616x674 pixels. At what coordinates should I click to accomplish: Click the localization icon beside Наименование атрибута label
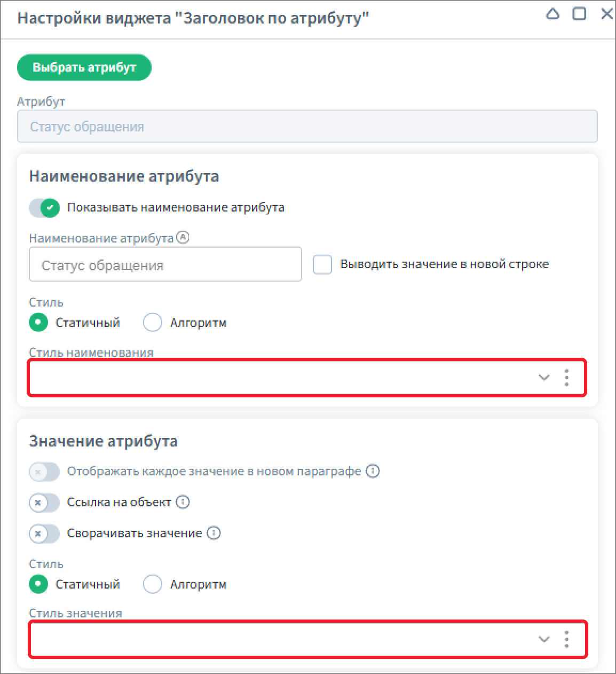183,238
